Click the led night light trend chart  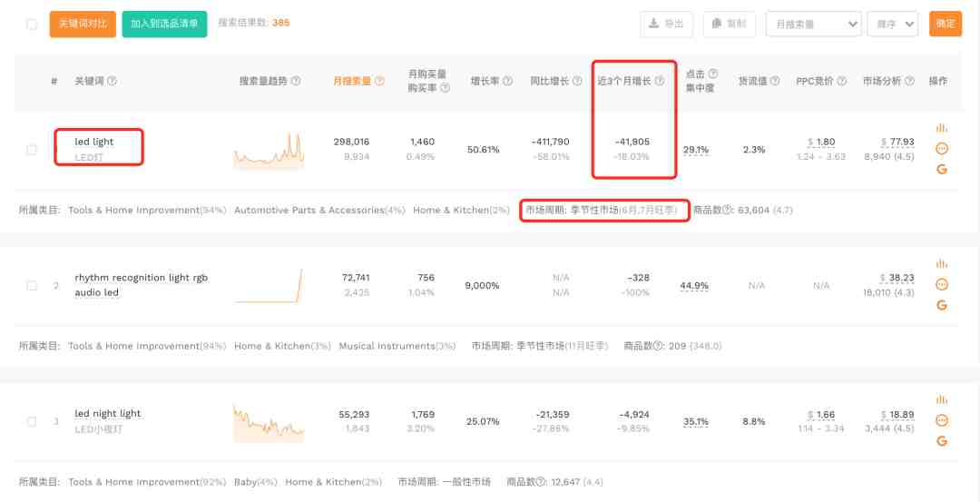point(269,423)
